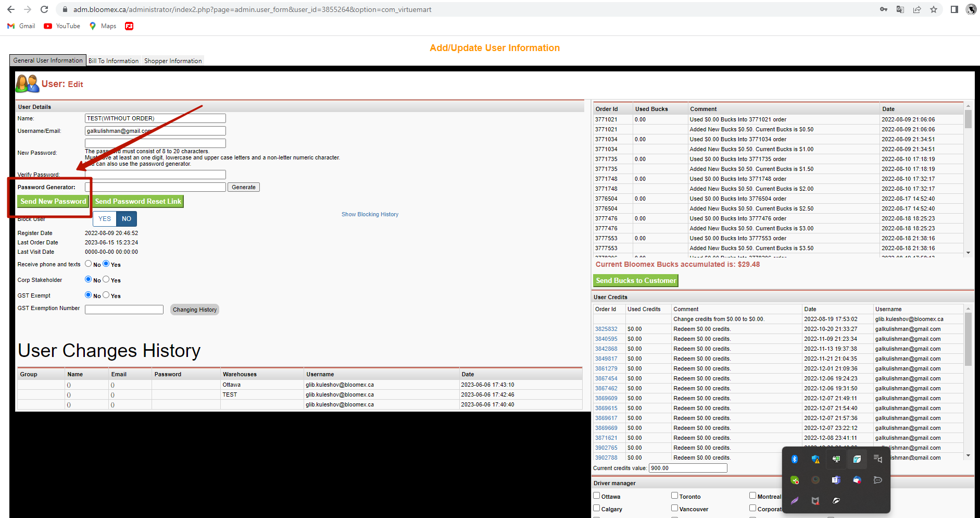The image size is (980, 518).
Task: Click the Thunderbird mail tray icon
Action: (x=857, y=480)
